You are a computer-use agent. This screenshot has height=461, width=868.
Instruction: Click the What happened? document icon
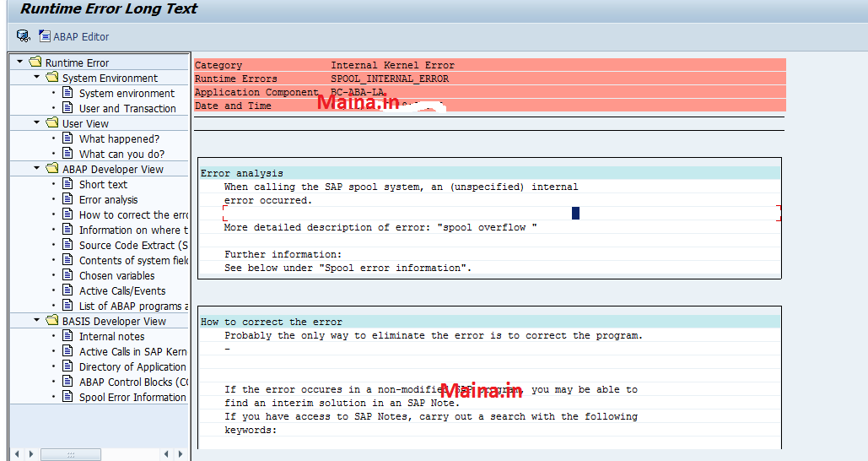[x=67, y=138]
